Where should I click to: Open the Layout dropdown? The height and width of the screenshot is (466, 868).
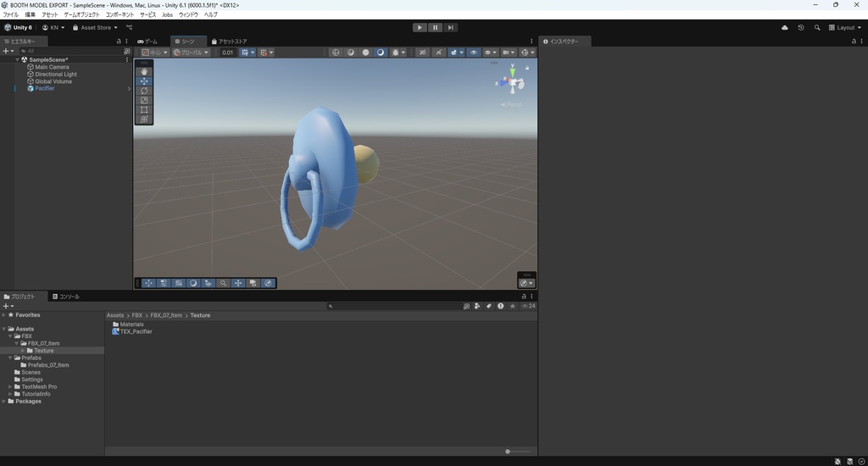click(845, 27)
